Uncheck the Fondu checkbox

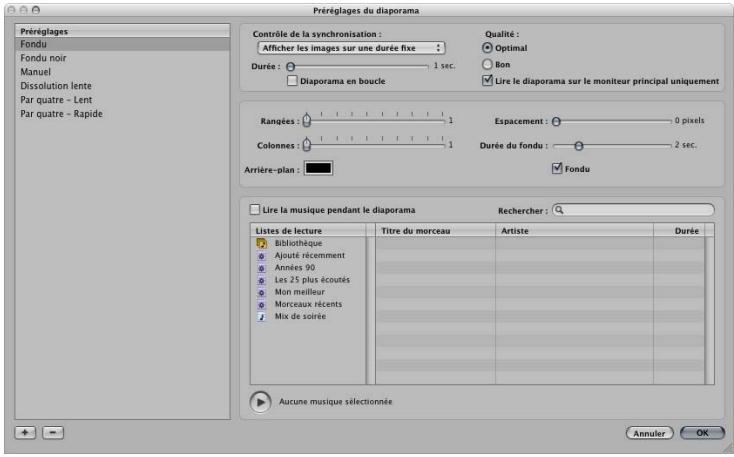tap(557, 168)
